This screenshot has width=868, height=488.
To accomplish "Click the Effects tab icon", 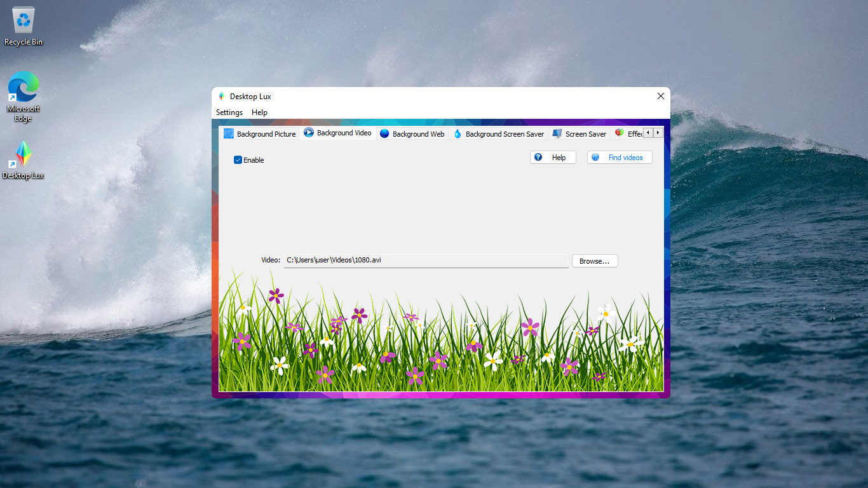I will 619,133.
